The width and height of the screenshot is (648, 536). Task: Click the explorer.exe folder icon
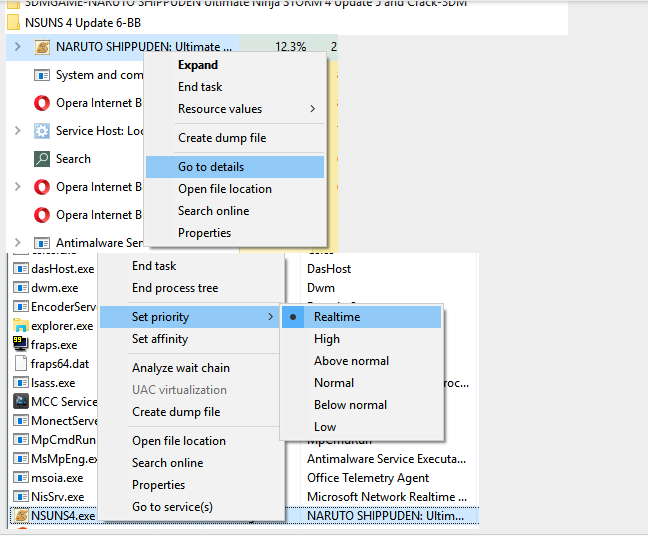coord(21,326)
